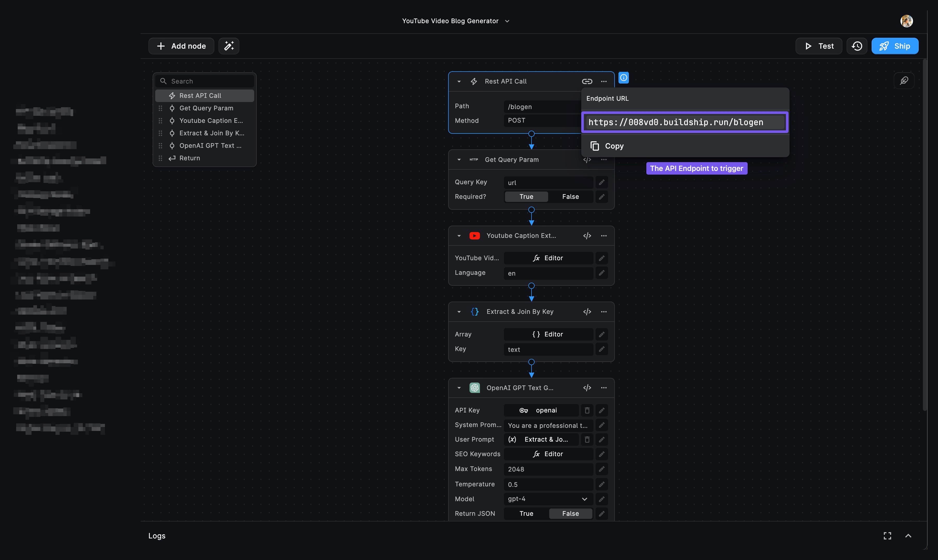Image resolution: width=938 pixels, height=560 pixels.
Task: Expand the Logs panel chevron
Action: pyautogui.click(x=908, y=536)
